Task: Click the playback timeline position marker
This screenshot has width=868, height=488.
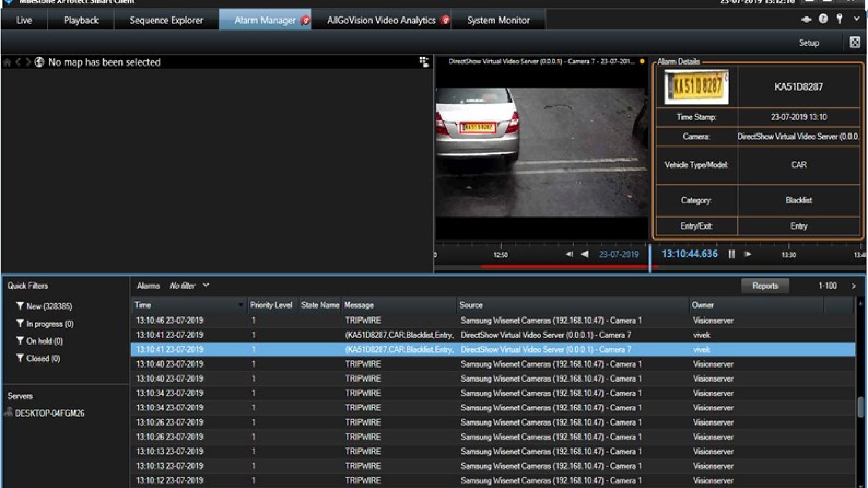Action: (x=650, y=258)
